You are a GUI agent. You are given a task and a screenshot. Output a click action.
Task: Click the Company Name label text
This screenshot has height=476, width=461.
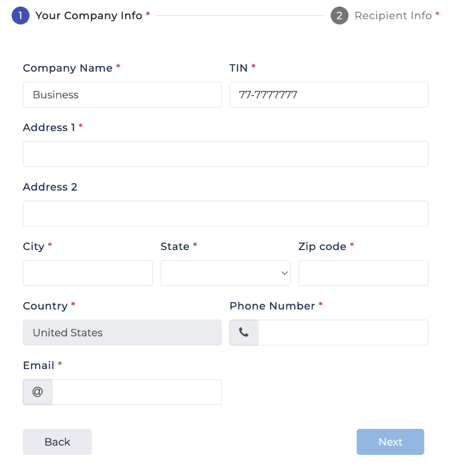tap(68, 68)
